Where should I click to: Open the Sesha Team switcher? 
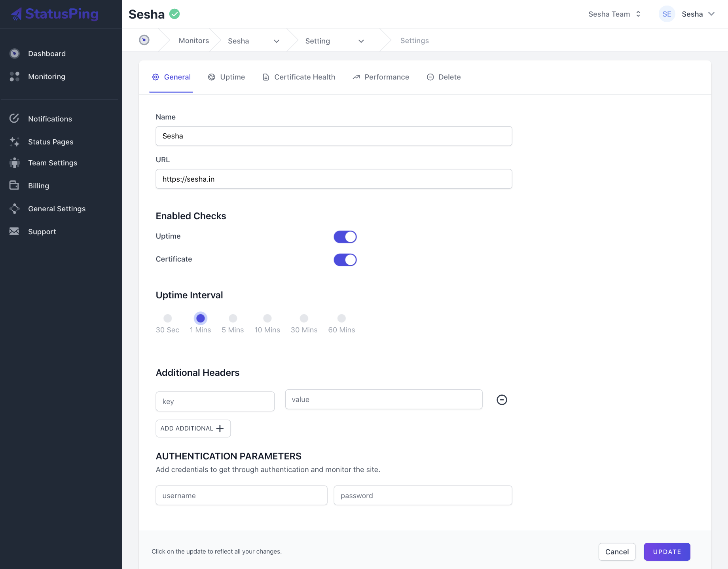click(614, 14)
